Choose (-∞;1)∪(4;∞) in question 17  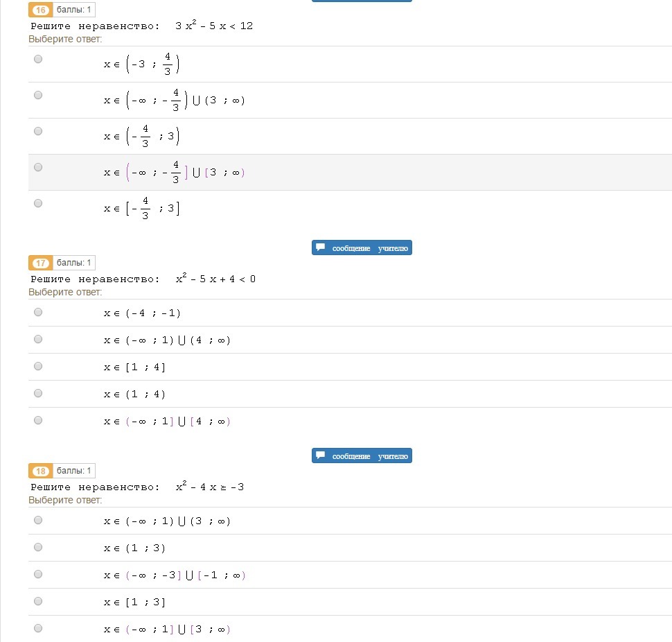[x=38, y=339]
